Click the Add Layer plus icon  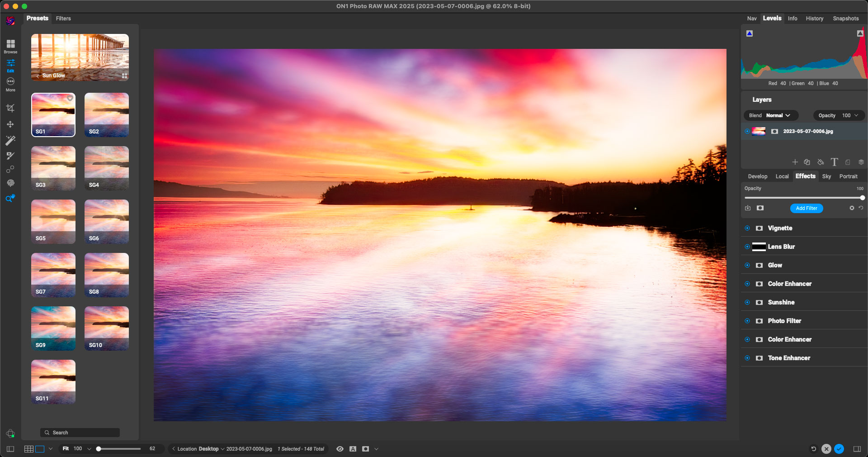(795, 162)
